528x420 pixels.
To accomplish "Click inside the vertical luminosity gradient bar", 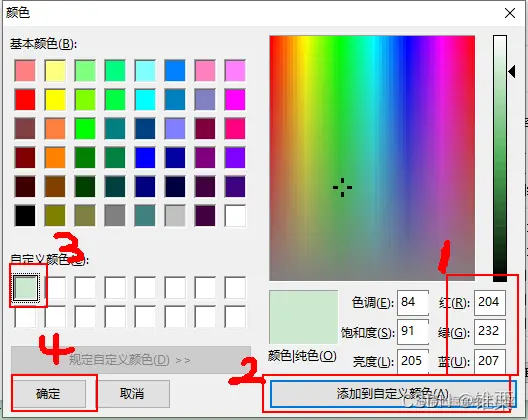I will 500,158.
